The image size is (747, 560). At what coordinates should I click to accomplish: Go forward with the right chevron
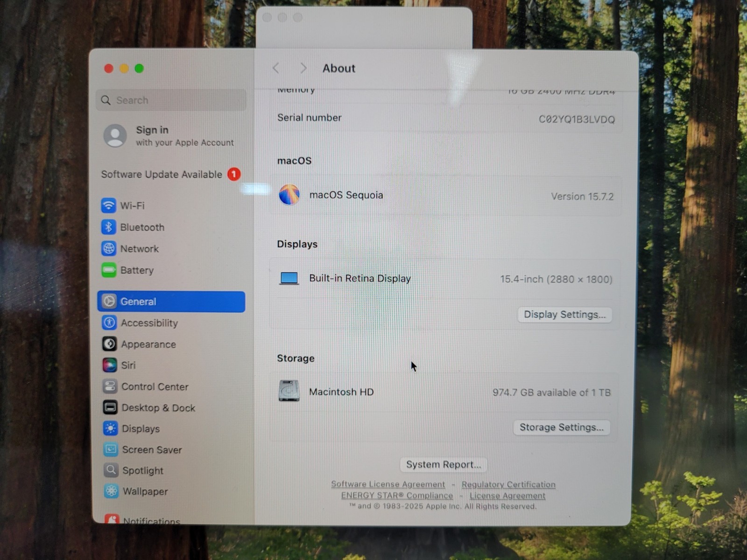tap(303, 68)
